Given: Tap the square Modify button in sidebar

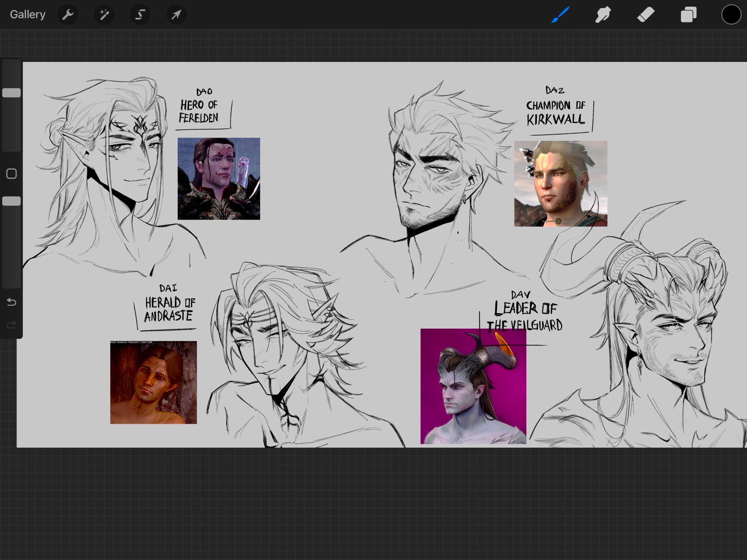Looking at the screenshot, I should click(12, 174).
